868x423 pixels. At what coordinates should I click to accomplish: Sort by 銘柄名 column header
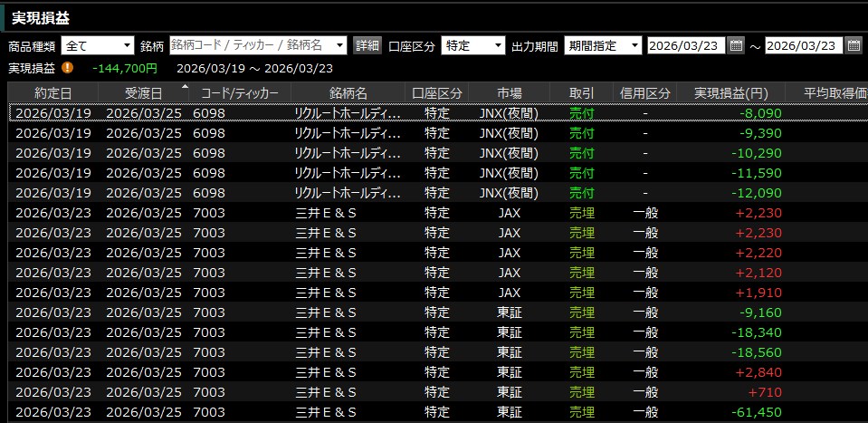pos(348,93)
